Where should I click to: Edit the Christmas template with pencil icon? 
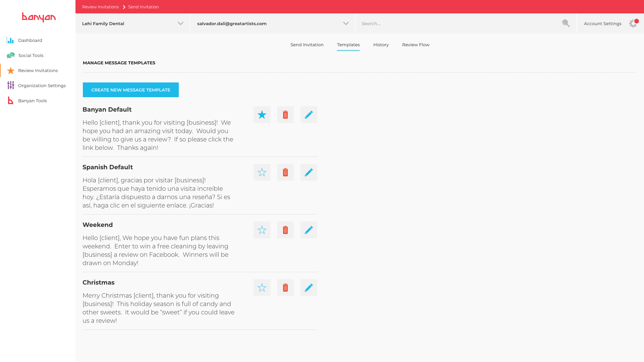click(x=309, y=288)
